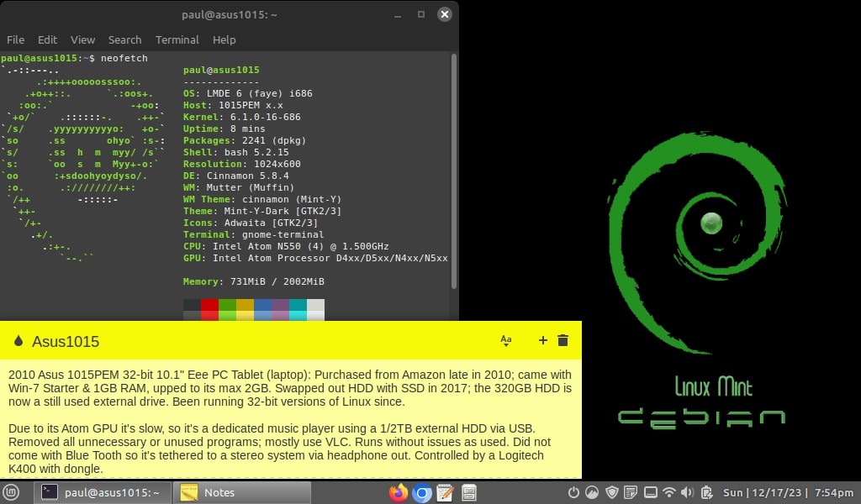Open the volume control in the tray
This screenshot has width=861, height=504.
[x=687, y=493]
